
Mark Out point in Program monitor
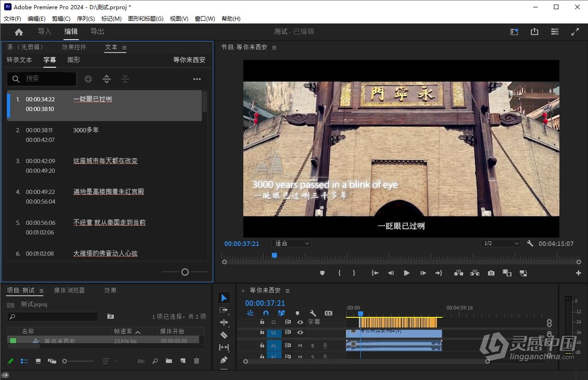point(354,273)
